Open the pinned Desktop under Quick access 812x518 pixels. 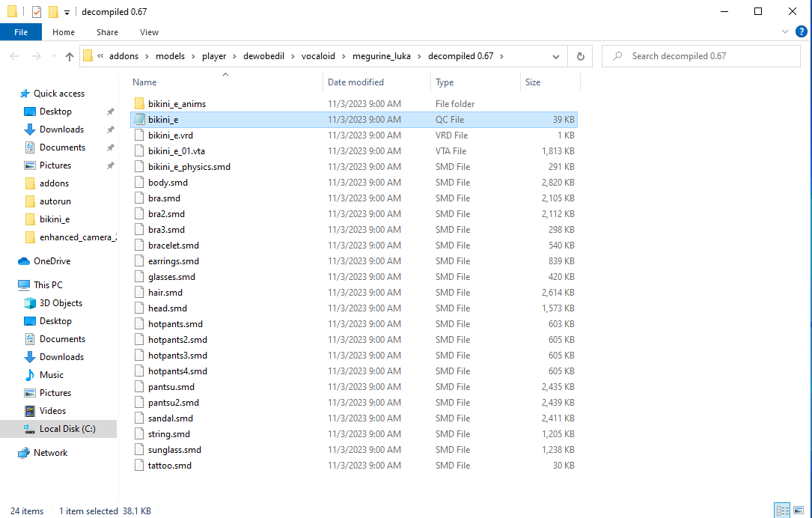pos(55,112)
